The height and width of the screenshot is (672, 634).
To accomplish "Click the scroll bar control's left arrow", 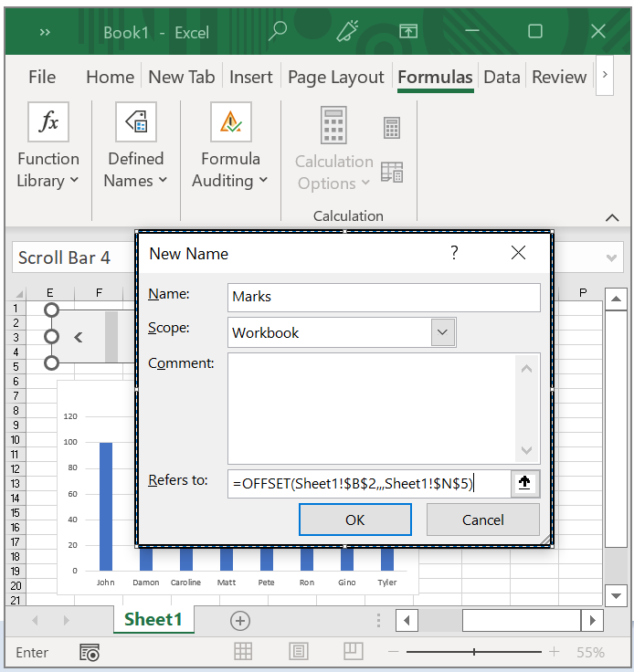I will 78,337.
